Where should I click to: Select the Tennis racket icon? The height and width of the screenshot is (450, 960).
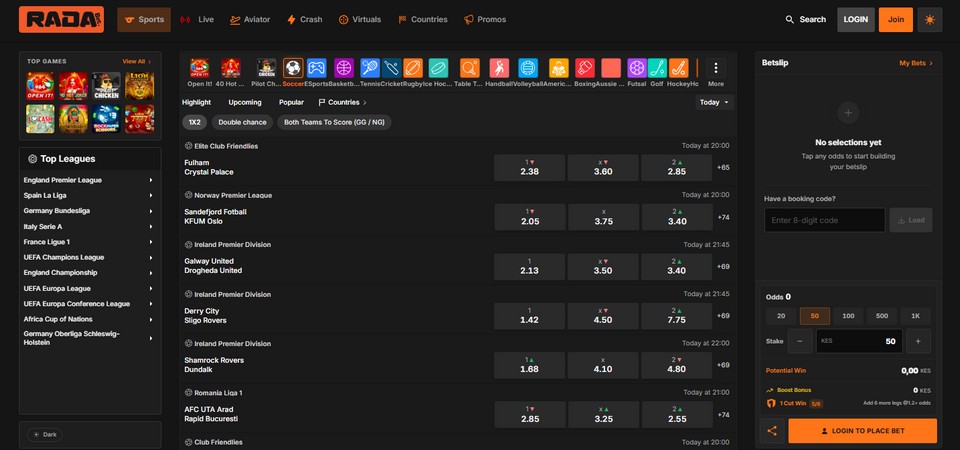pos(370,68)
